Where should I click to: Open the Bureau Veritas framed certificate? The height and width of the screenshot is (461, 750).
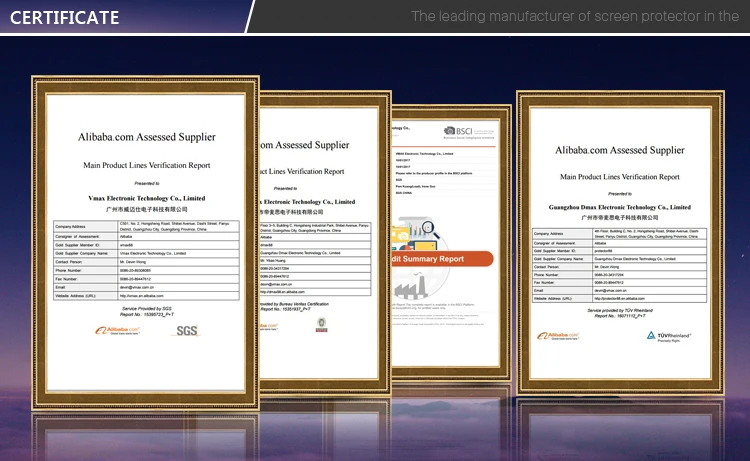click(x=325, y=243)
